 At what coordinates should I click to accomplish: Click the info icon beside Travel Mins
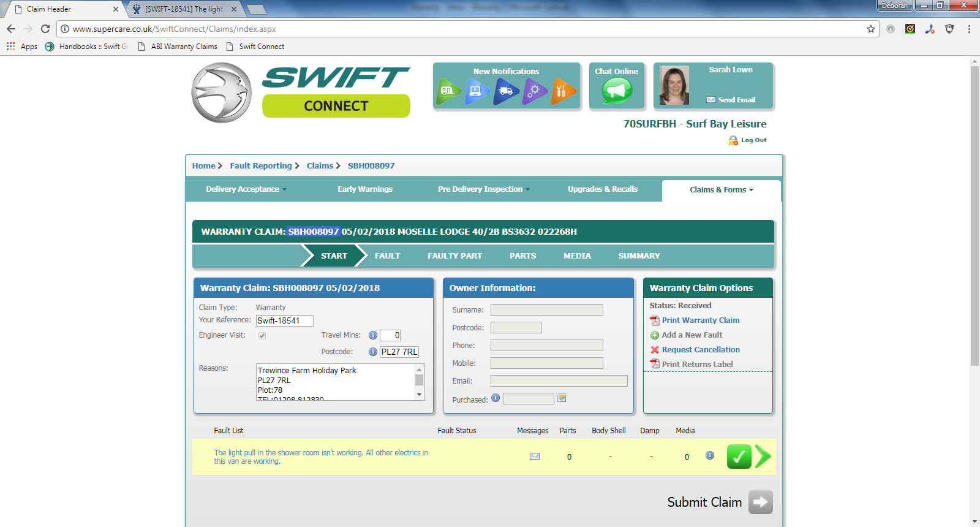point(372,335)
